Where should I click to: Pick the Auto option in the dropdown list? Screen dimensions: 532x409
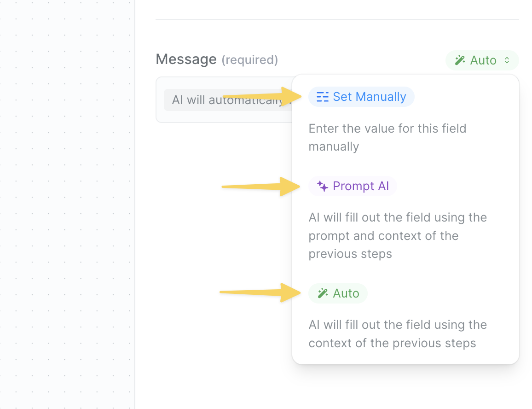338,293
